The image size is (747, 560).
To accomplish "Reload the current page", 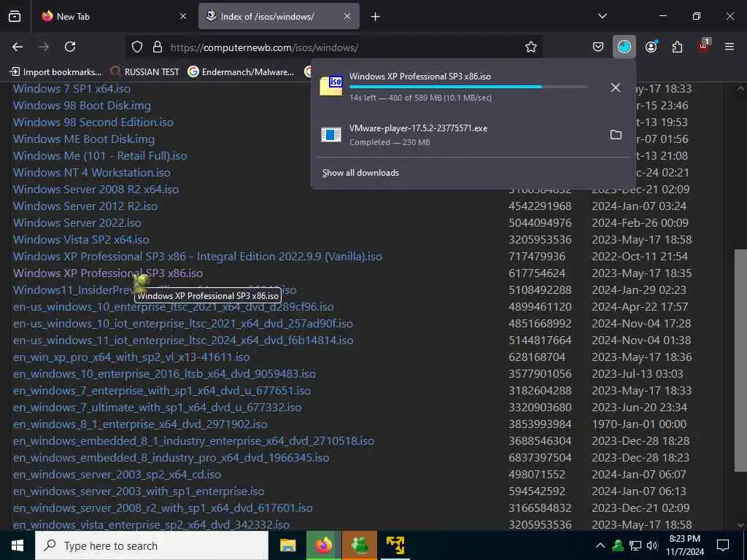I will tap(70, 47).
